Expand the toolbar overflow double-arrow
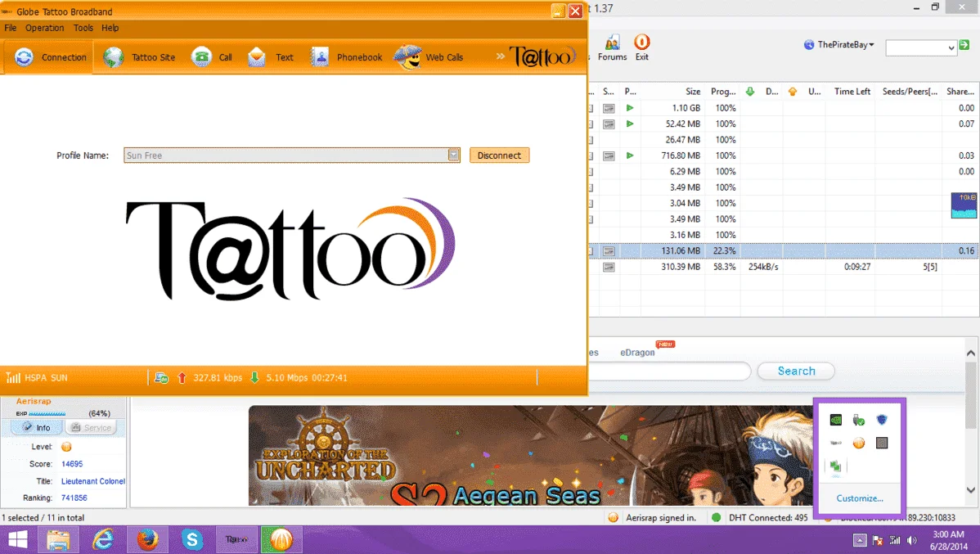The width and height of the screenshot is (980, 554). click(x=500, y=56)
